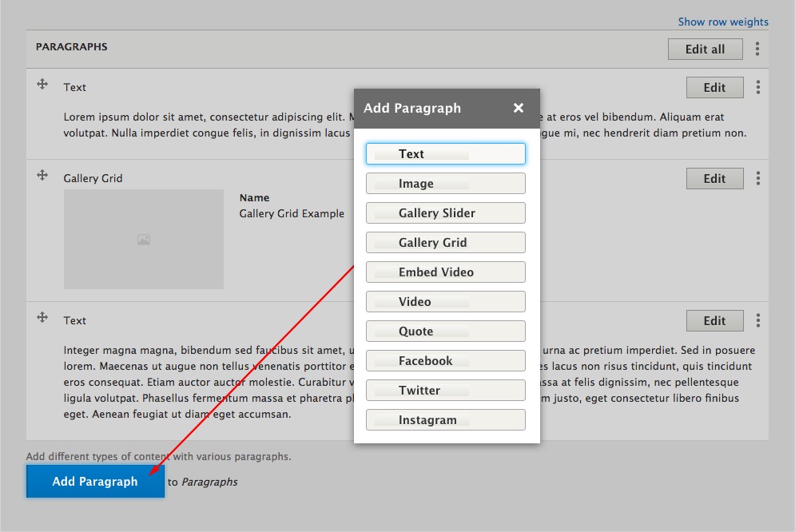Open more-options dots for last Text paragraph
Image resolution: width=795 pixels, height=532 pixels.
click(758, 320)
